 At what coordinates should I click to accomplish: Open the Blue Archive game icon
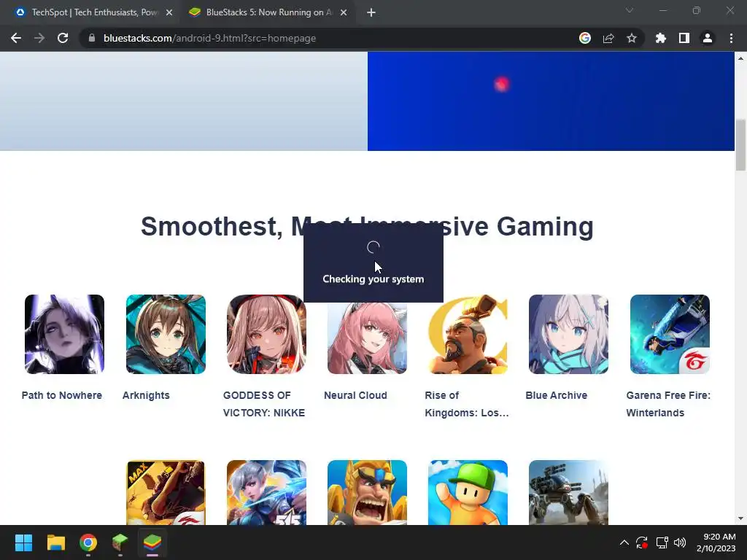(568, 334)
